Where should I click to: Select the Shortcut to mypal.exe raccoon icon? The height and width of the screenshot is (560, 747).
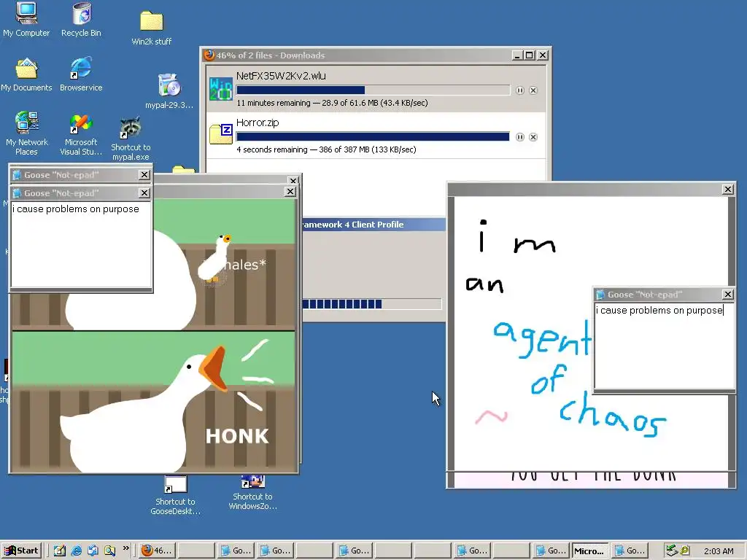point(131,138)
